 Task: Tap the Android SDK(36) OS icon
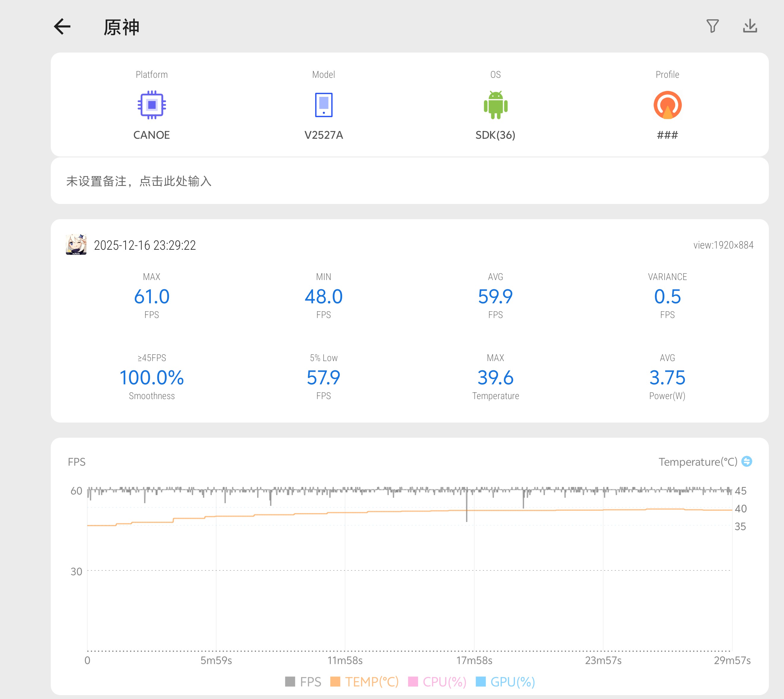pos(495,105)
